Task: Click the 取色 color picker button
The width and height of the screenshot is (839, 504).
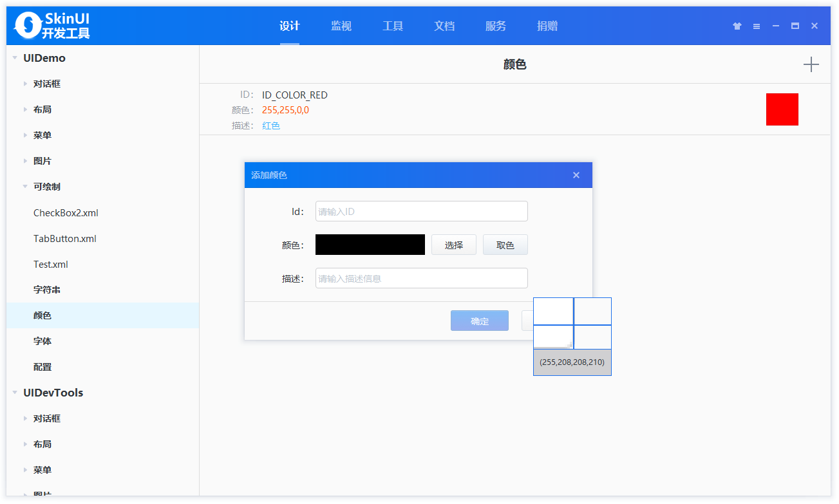Action: coord(505,245)
